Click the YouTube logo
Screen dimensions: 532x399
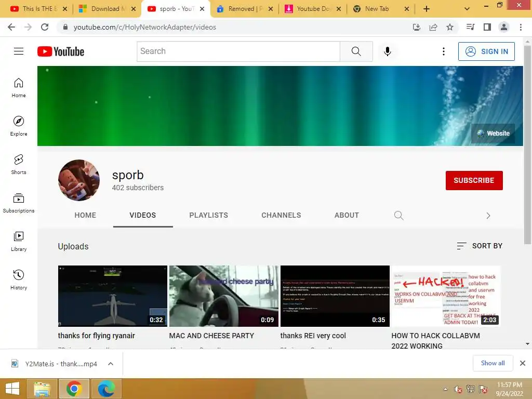[x=61, y=51]
